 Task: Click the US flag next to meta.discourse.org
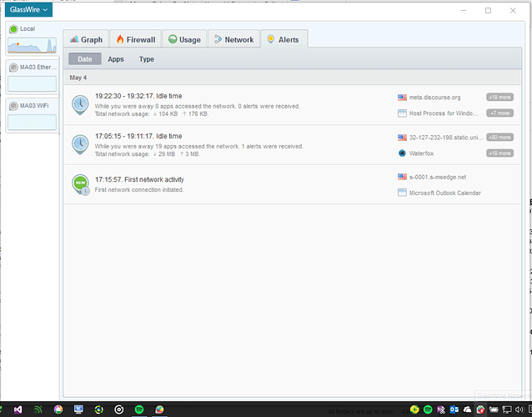point(402,97)
